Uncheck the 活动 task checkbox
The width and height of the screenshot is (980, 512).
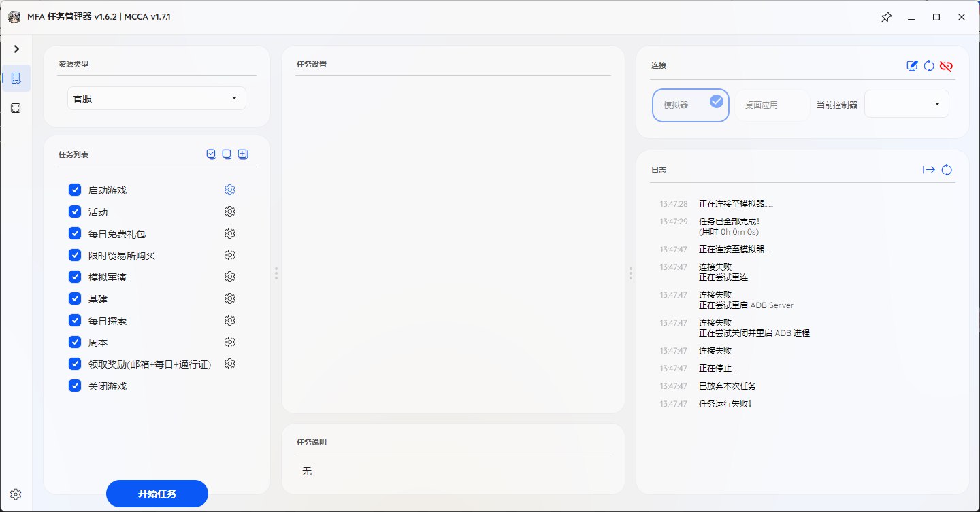[75, 211]
